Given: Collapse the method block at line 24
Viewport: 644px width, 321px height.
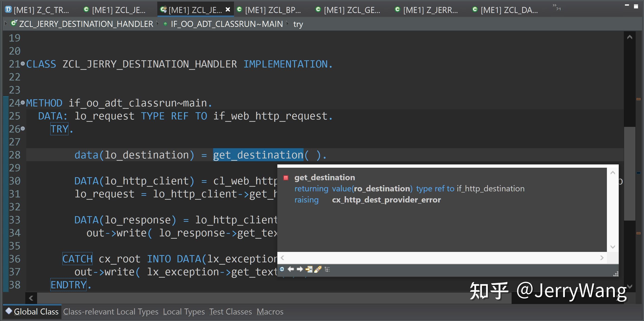Looking at the screenshot, I should point(23,102).
